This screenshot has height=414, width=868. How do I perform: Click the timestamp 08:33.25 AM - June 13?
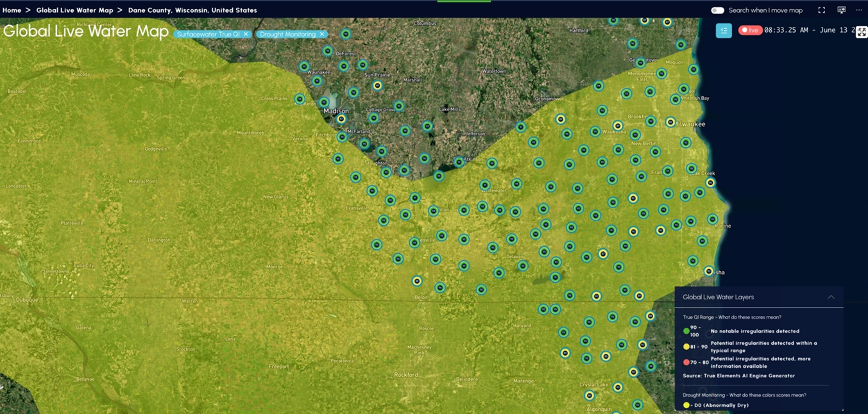810,30
